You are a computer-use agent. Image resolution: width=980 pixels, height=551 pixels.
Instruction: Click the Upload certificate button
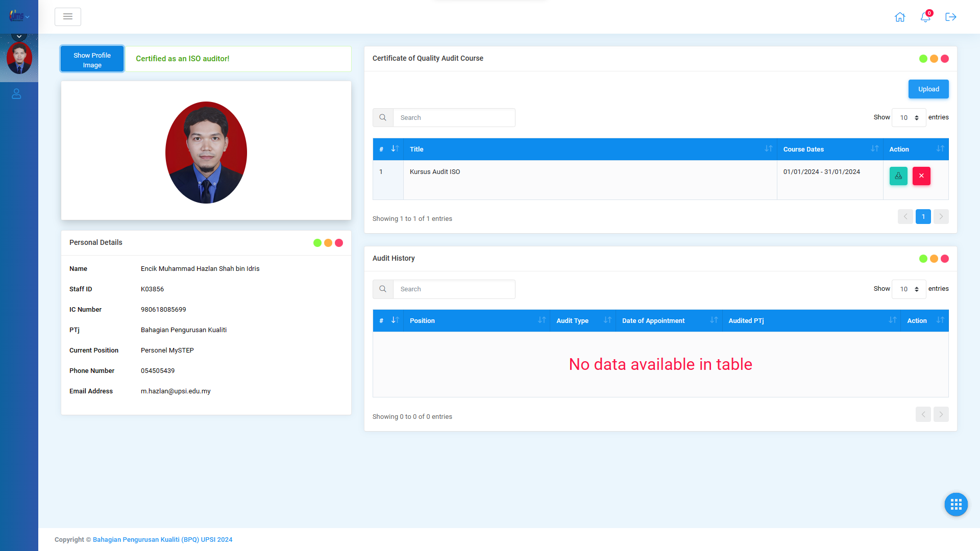coord(928,89)
